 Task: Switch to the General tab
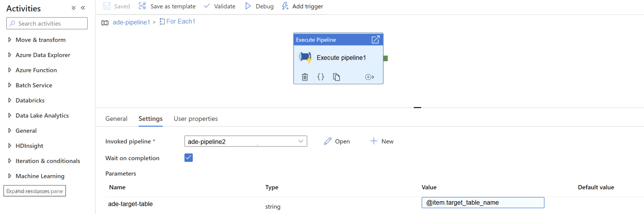coord(116,118)
